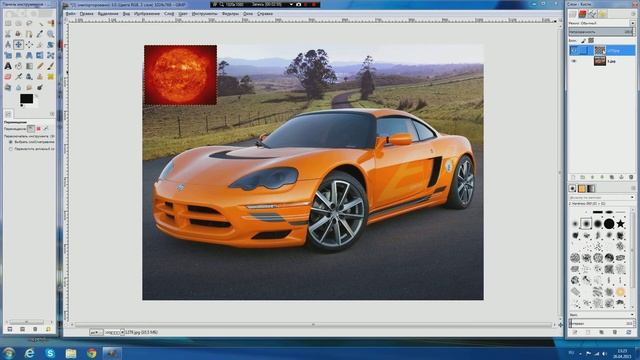The height and width of the screenshot is (360, 640).
Task: Select the Airbrush tool
Action: point(18,76)
